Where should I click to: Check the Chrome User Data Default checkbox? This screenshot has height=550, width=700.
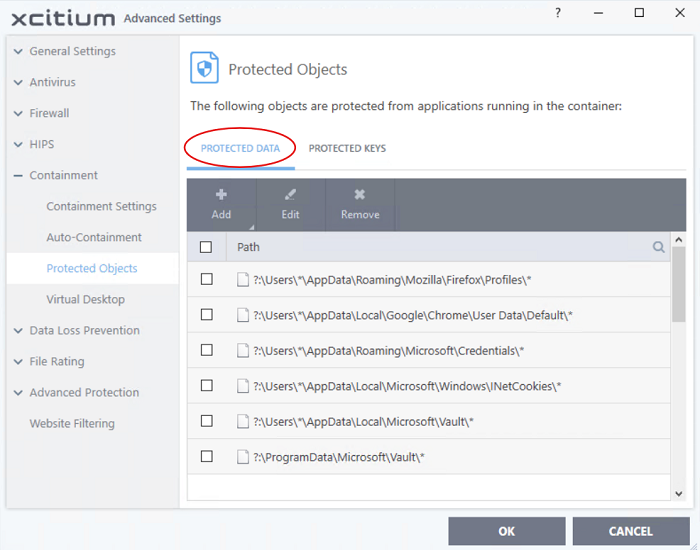(x=207, y=315)
